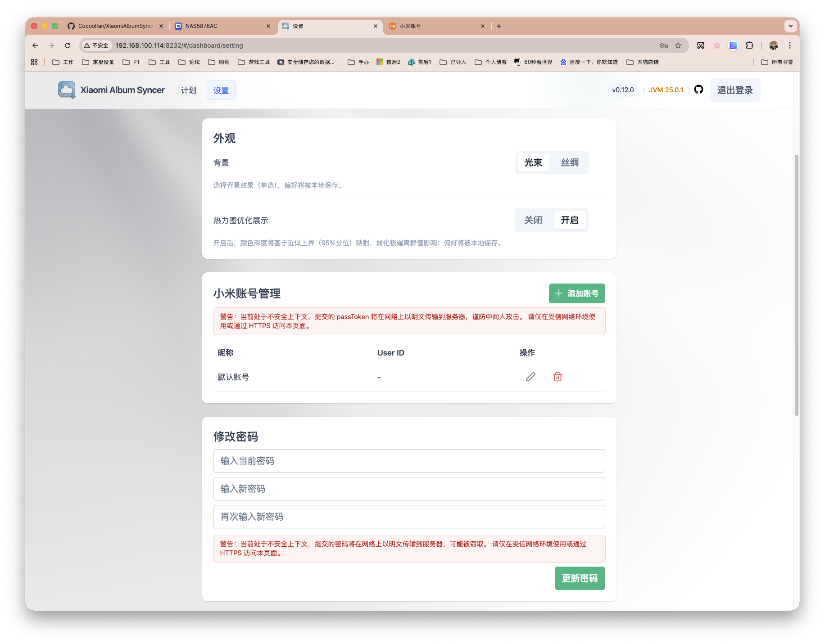Select 光束 background option

533,162
